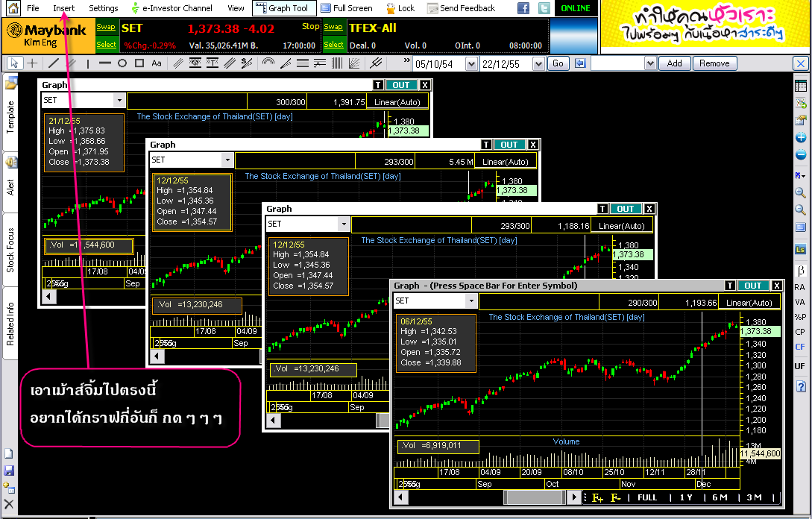812x519 pixels.
Task: Select the vertical cycle lines tool
Action: (x=337, y=63)
